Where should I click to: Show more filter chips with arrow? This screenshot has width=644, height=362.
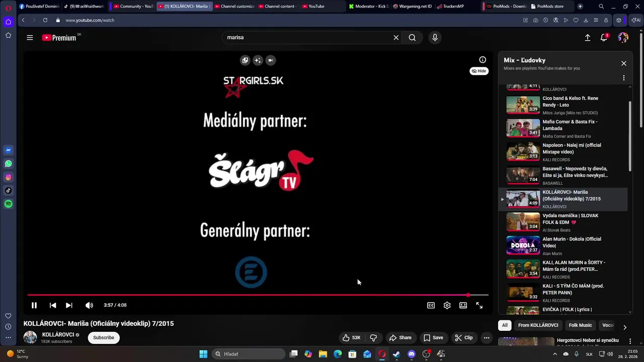[x=624, y=327]
